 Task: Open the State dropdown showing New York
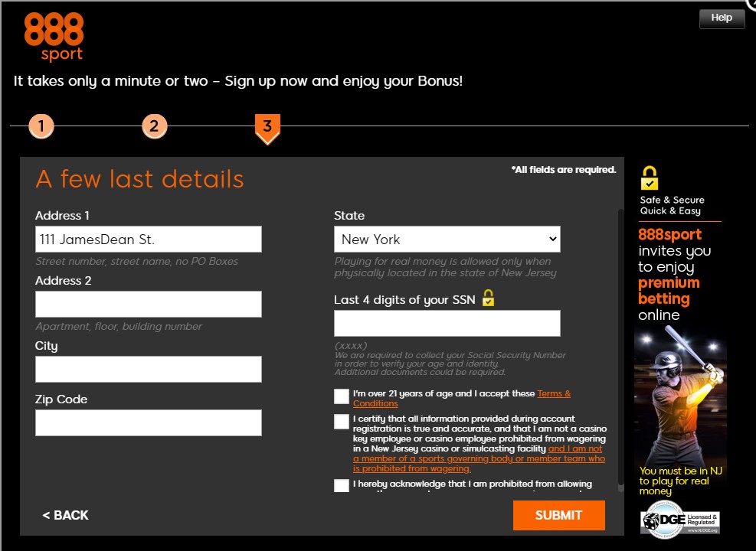[x=447, y=240]
